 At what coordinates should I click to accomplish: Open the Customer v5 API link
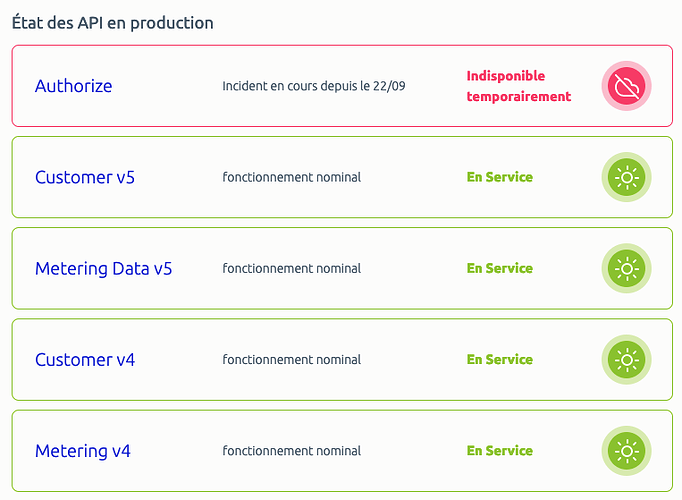point(85,178)
